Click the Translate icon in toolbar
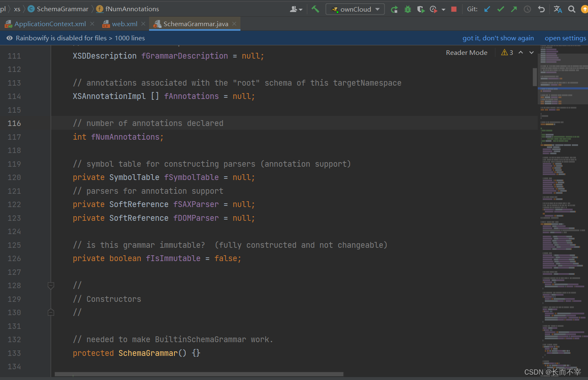 coord(558,9)
